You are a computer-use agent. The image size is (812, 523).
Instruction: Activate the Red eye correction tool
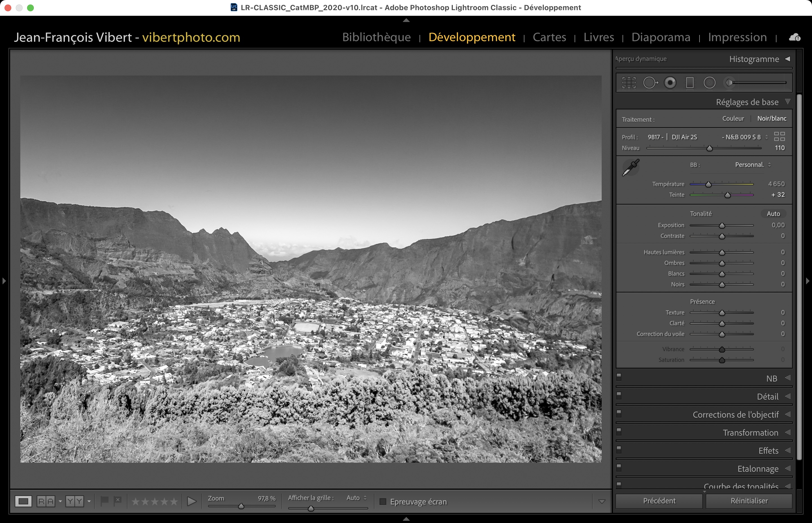(x=670, y=83)
